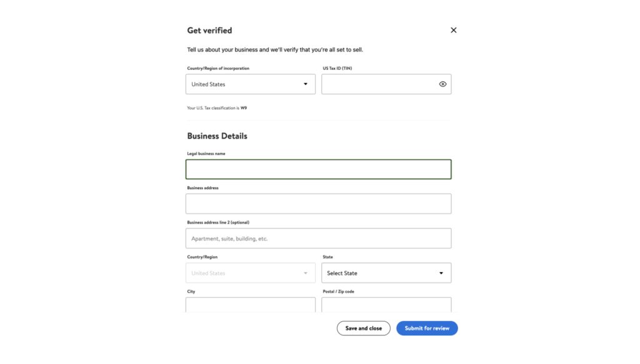Click the Apartment, suite, building optional field

(x=318, y=238)
